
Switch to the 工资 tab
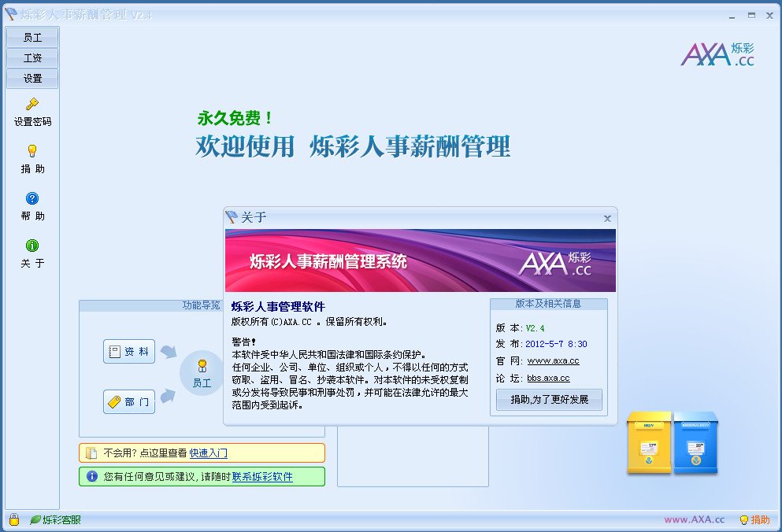[32, 57]
